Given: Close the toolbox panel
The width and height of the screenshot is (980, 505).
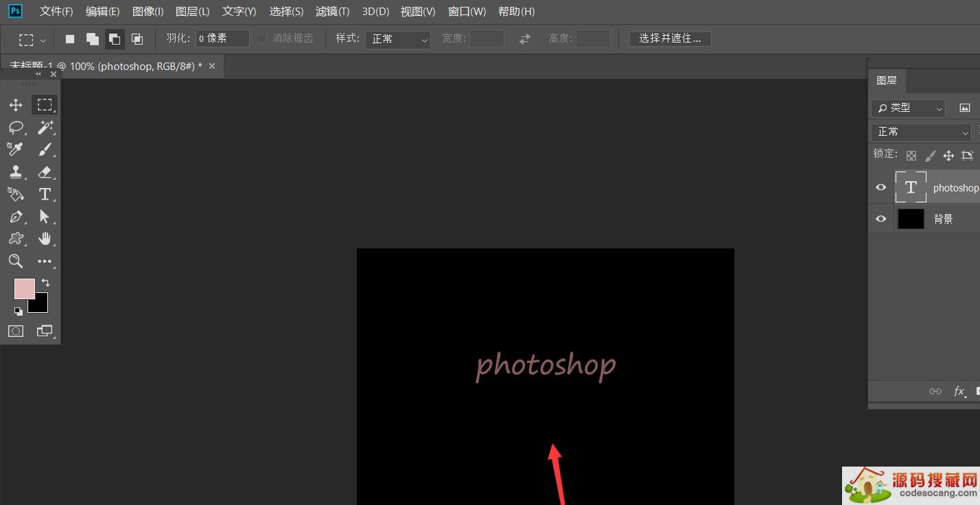Looking at the screenshot, I should pyautogui.click(x=54, y=73).
